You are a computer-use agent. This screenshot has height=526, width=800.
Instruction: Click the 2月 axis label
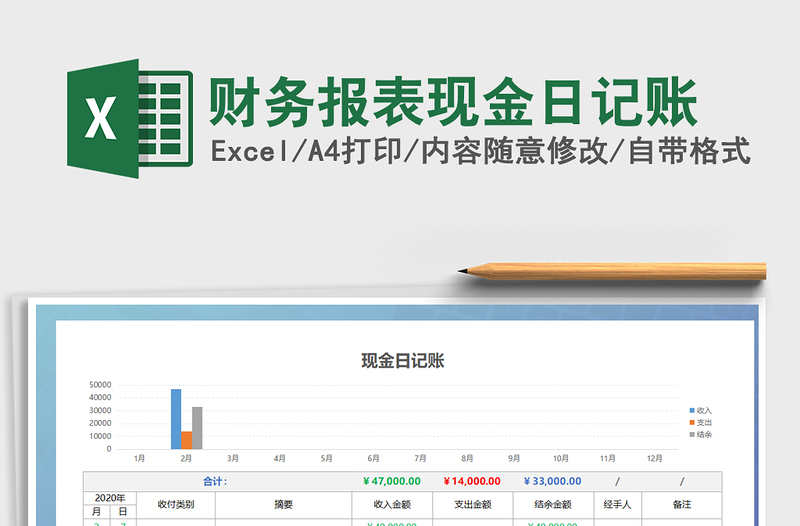186,458
